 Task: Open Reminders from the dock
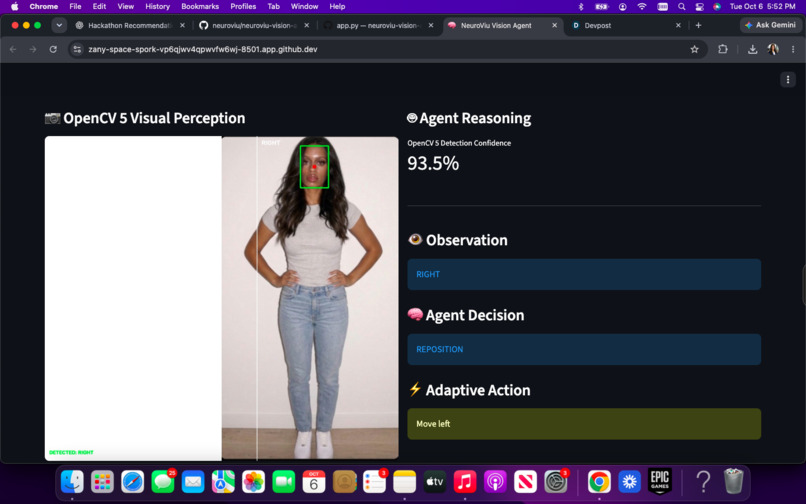[374, 482]
